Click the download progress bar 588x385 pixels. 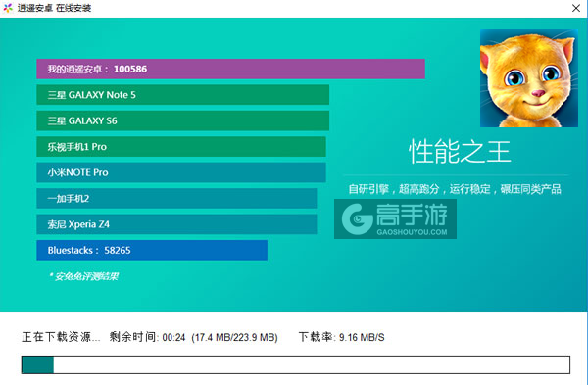click(x=296, y=364)
